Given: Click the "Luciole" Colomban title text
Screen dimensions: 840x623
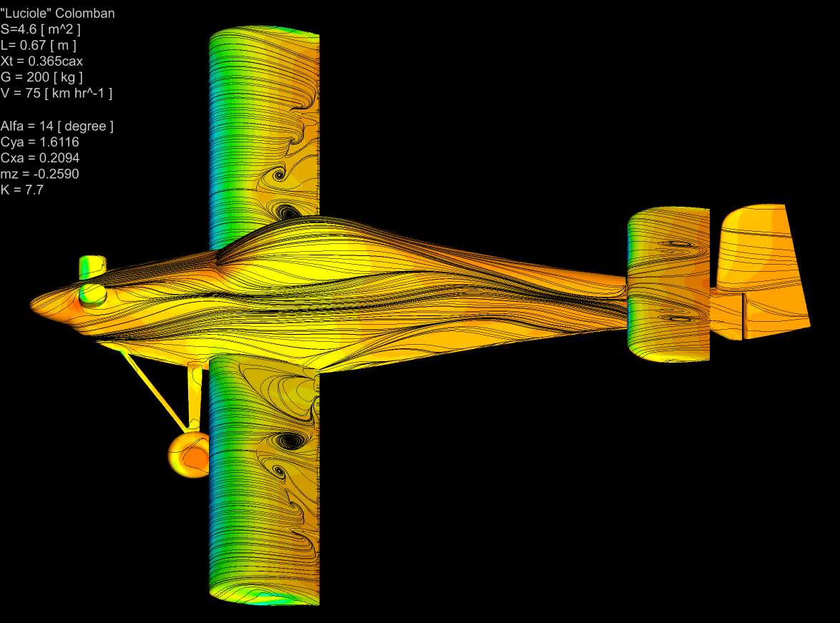Looking at the screenshot, I should click(57, 14).
